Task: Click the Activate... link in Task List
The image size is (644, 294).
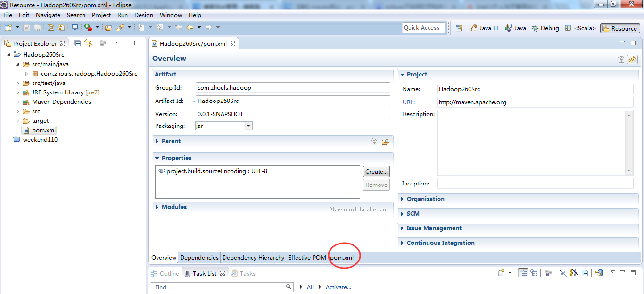Action: point(339,287)
